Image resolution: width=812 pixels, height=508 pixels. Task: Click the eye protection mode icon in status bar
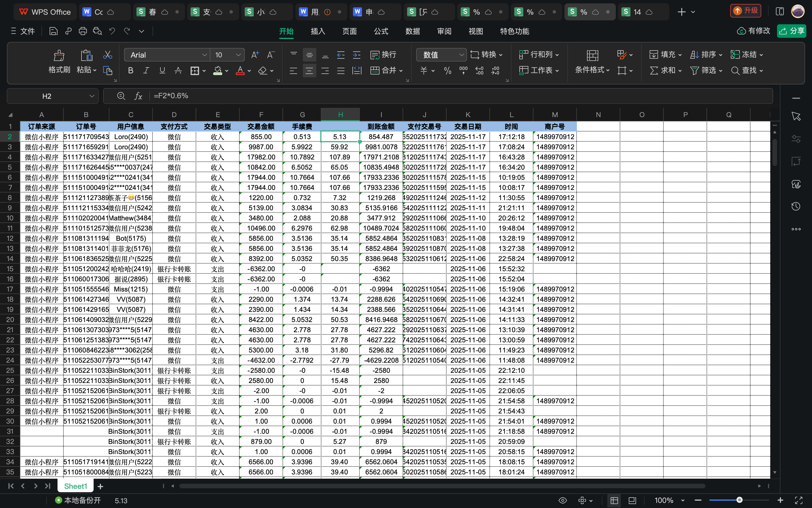click(x=563, y=500)
